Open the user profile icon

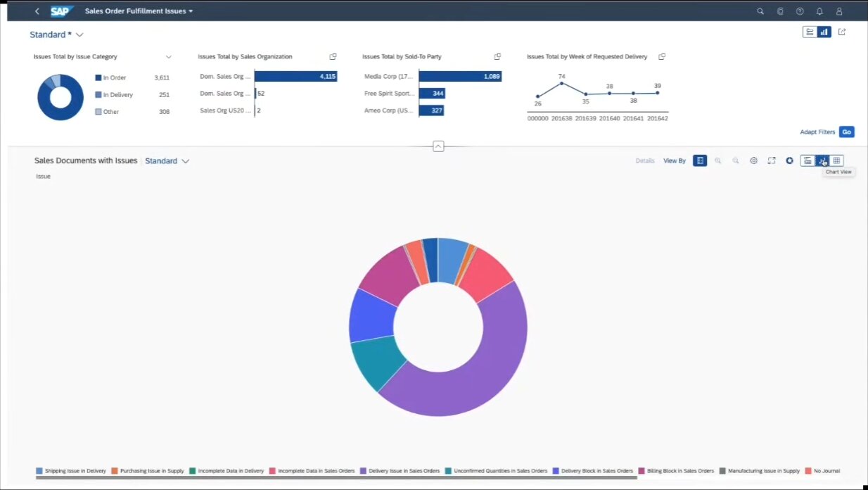(839, 11)
